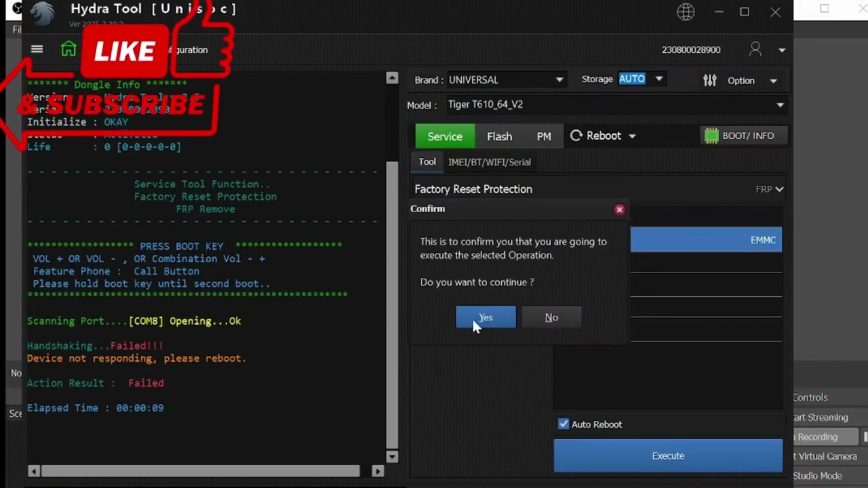Click log horizontal scroll right arrow
Image resolution: width=868 pixels, height=488 pixels.
(x=378, y=471)
